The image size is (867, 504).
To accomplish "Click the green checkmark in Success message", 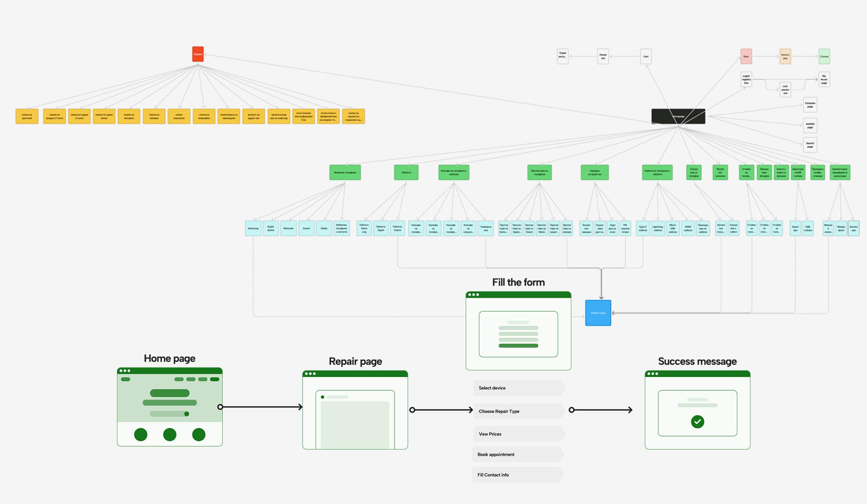I will coord(697,422).
